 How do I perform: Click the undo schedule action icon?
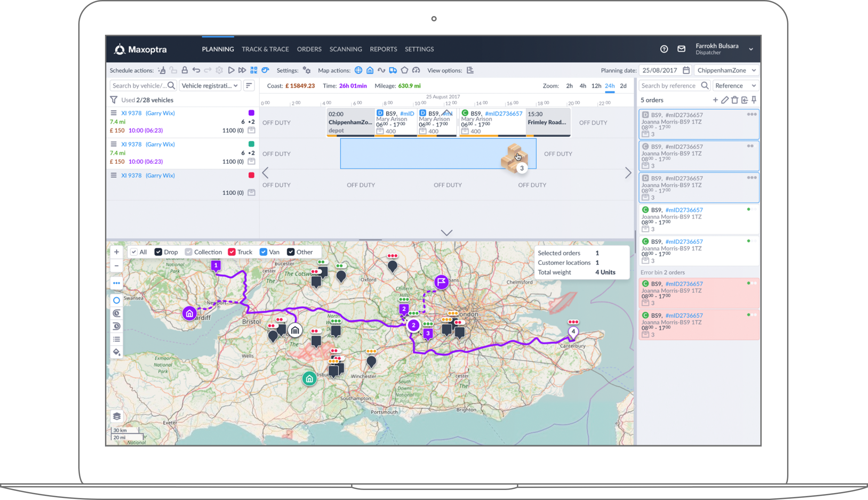coord(196,70)
